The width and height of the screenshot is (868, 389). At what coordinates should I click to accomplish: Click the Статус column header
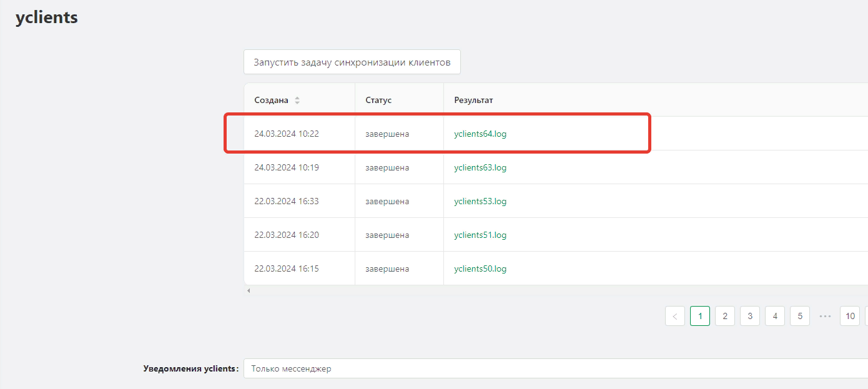tap(400, 100)
